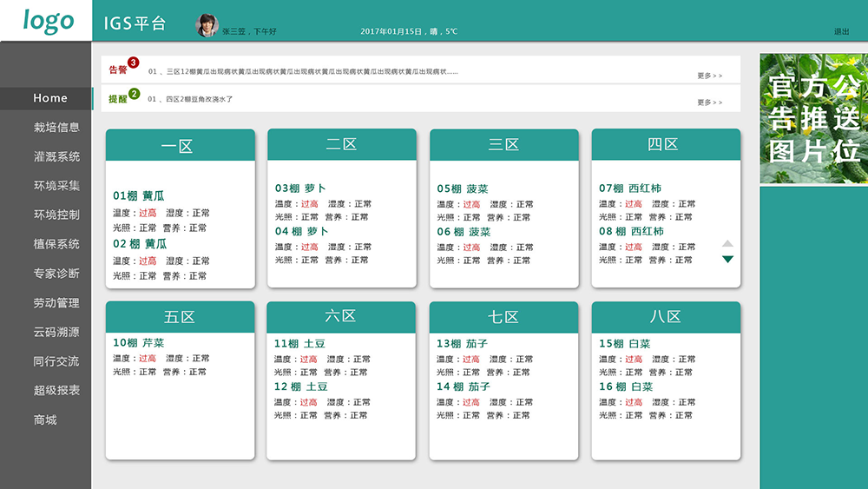The height and width of the screenshot is (489, 868).
Task: Click 退出 to log out
Action: pos(841,31)
